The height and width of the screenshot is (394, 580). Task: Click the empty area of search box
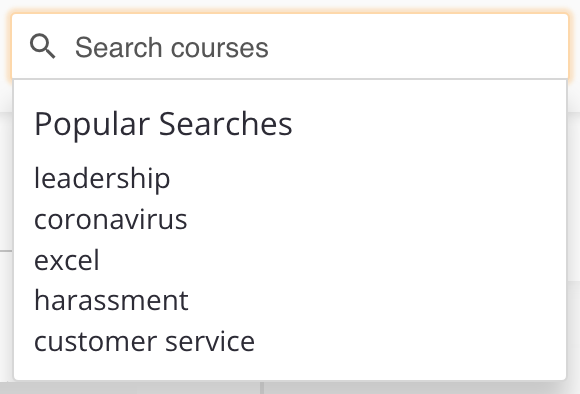tap(418, 47)
